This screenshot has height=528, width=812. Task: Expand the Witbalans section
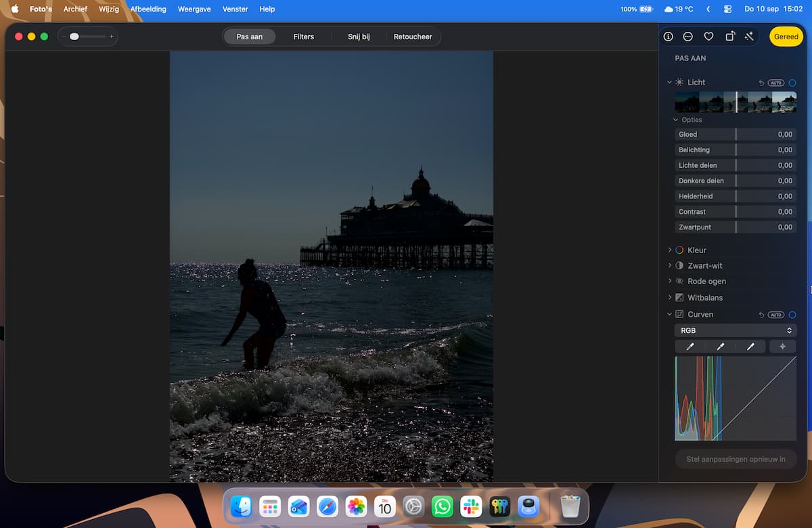670,297
